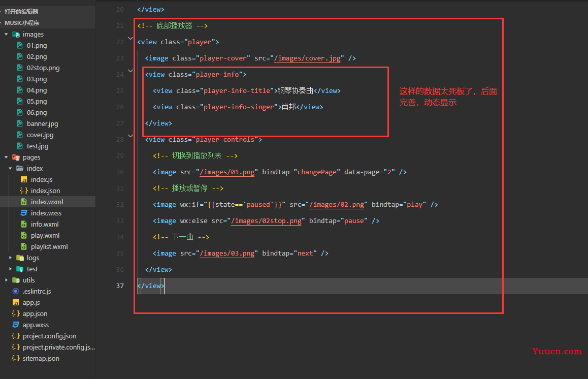Screen dimensions: 588x379
Task: Click the test.jpg file icon
Action: (20, 146)
